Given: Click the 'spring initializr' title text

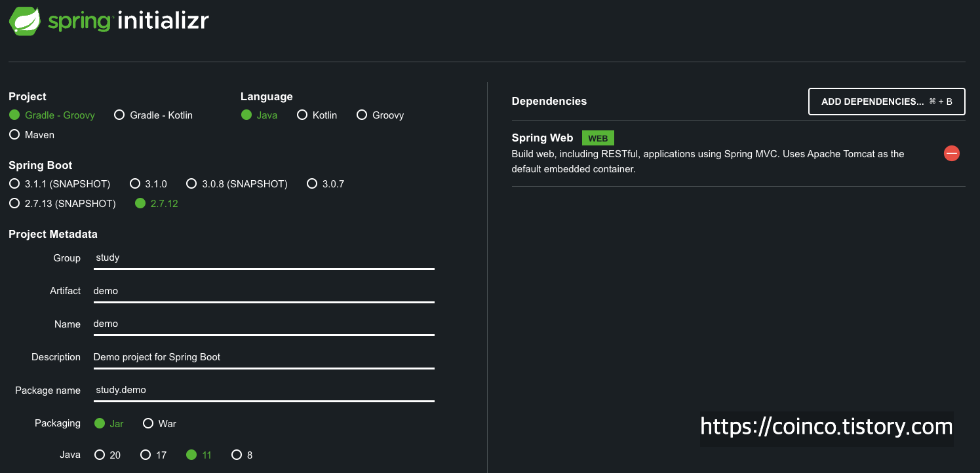Looking at the screenshot, I should coord(128,20).
